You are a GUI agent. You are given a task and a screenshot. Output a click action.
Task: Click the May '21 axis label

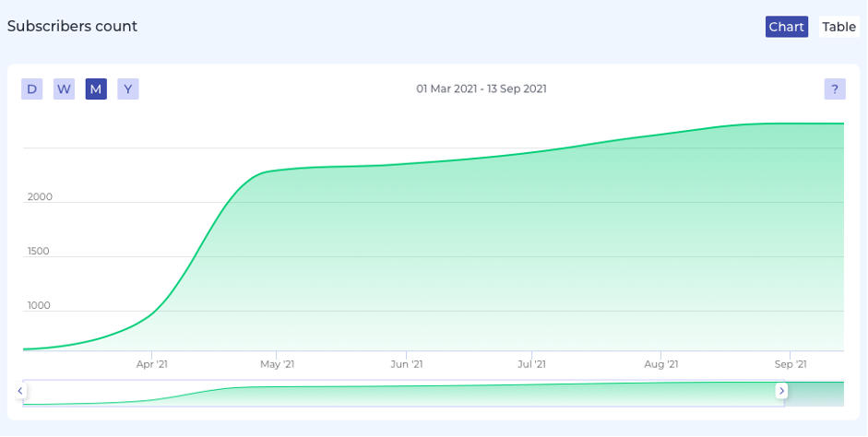[x=277, y=364]
